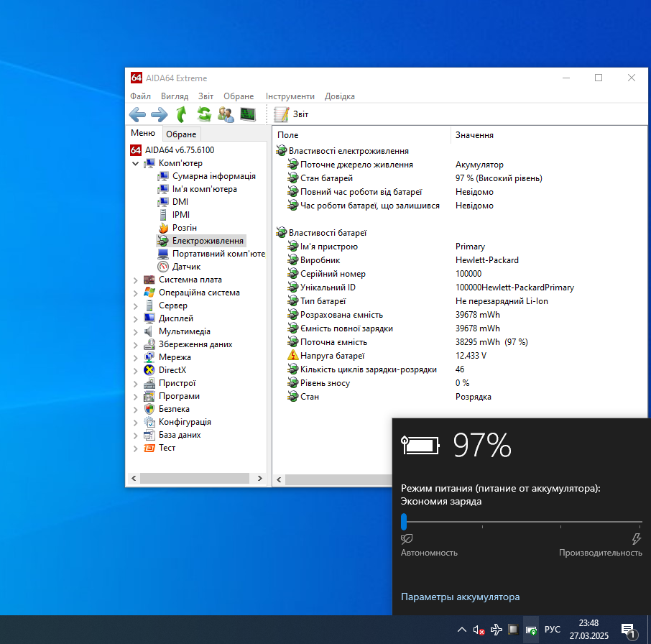Viewport: 651px width, 644px height.
Task: Open the notification center icon
Action: point(627,630)
